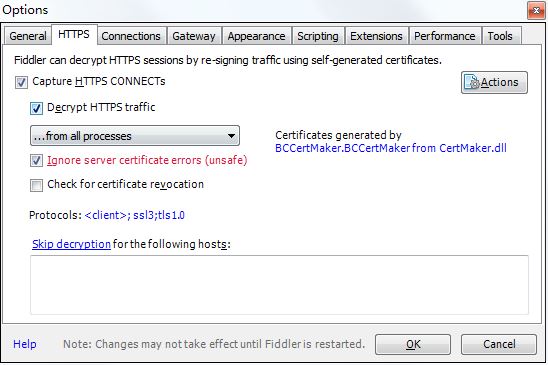The width and height of the screenshot is (548, 365).
Task: Click the Actions button's certificate gear icon
Action: [x=472, y=82]
